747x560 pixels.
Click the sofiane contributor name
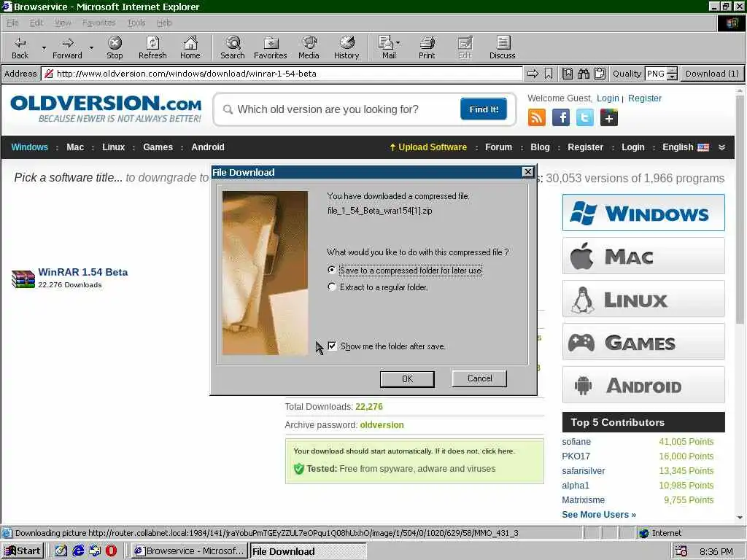(576, 441)
